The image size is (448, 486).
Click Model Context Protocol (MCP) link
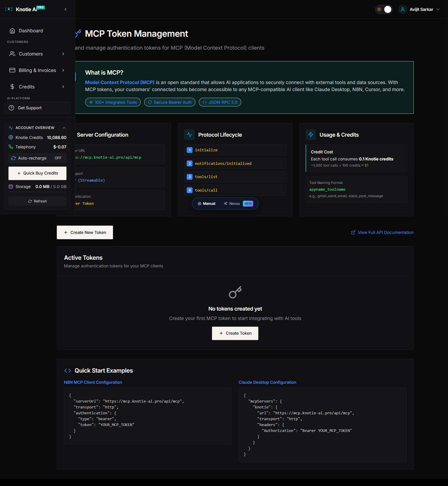(120, 82)
